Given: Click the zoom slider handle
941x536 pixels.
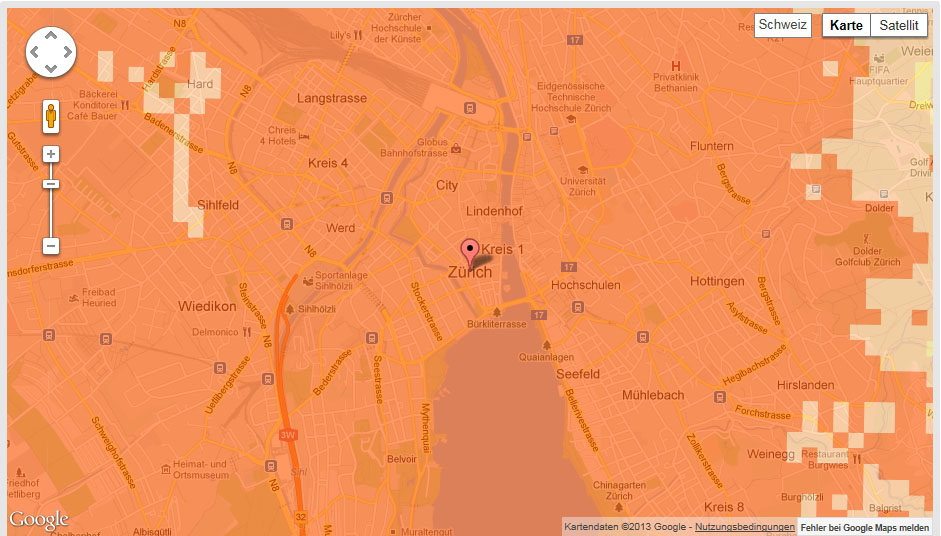Looking at the screenshot, I should tap(51, 184).
